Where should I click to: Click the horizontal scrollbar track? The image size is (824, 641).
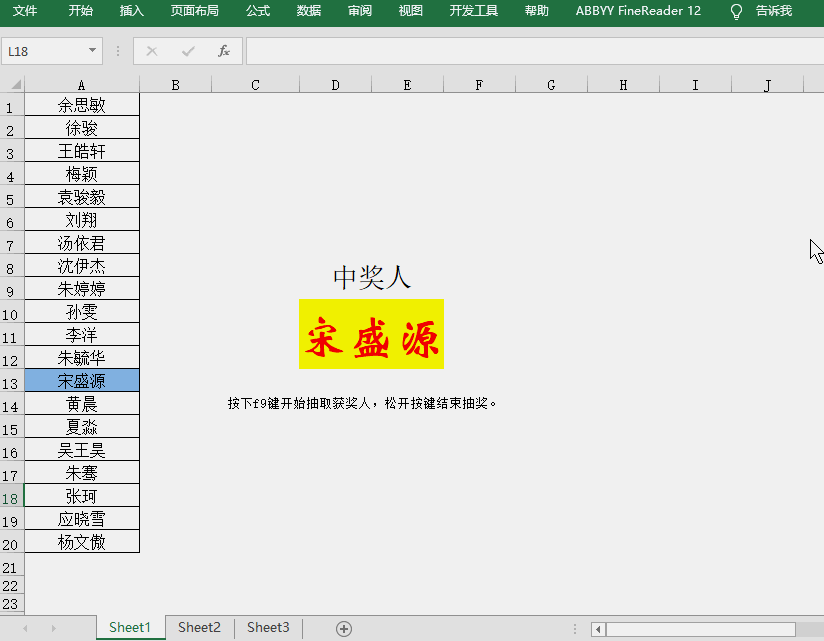pos(701,629)
